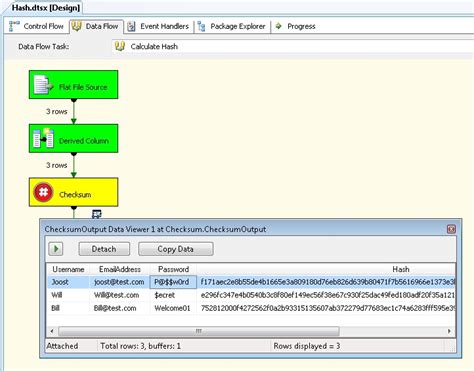Click the $ecret password cell

[x=173, y=295]
